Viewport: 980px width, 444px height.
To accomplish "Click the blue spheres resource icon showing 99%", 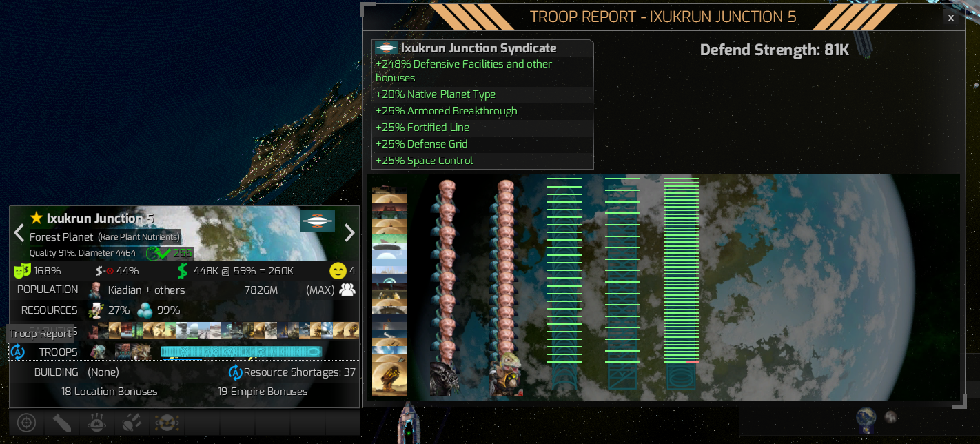I will (145, 310).
